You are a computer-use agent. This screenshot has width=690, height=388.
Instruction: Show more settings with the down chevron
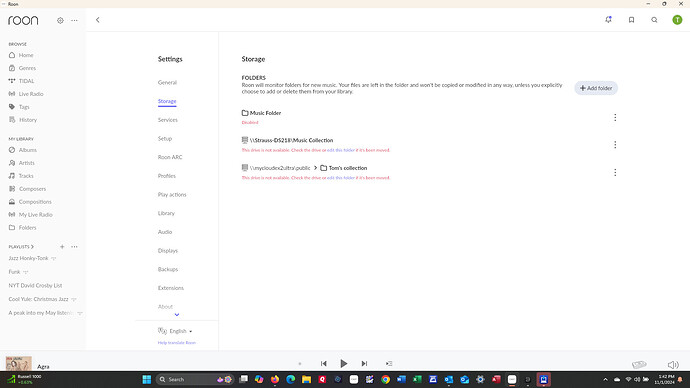tap(177, 315)
